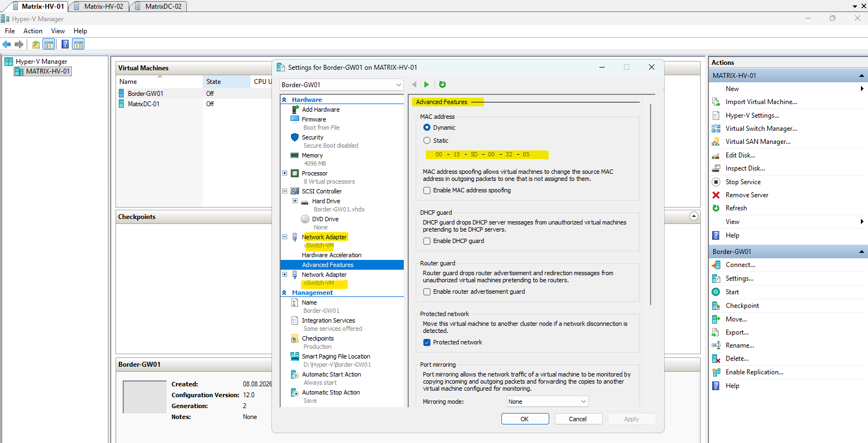Open Import Virtual Machine action
This screenshot has height=443, width=868.
click(761, 102)
